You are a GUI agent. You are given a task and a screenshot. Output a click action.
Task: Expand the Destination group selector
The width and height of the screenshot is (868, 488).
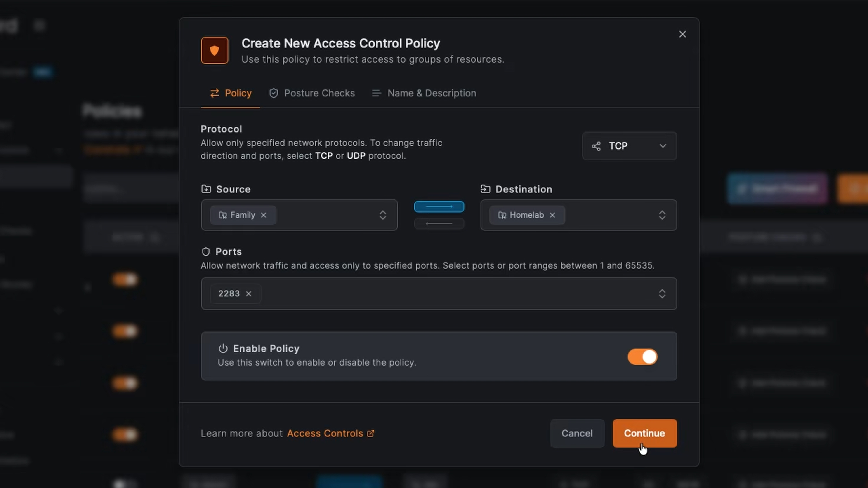point(662,215)
